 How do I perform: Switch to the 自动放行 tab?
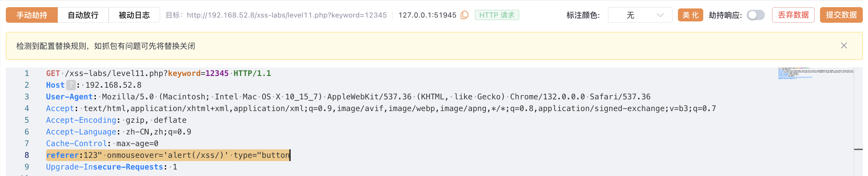pos(83,15)
